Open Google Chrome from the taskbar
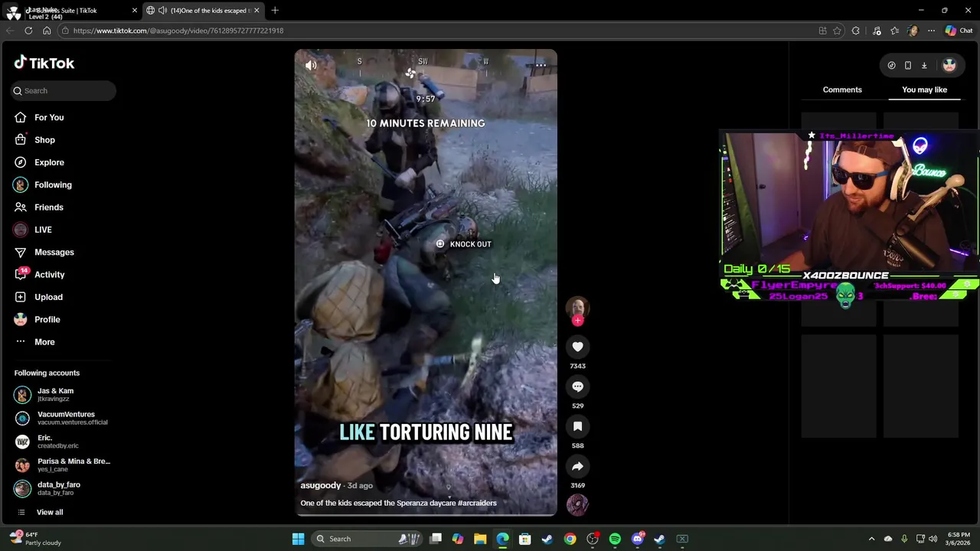980x551 pixels. click(x=570, y=539)
